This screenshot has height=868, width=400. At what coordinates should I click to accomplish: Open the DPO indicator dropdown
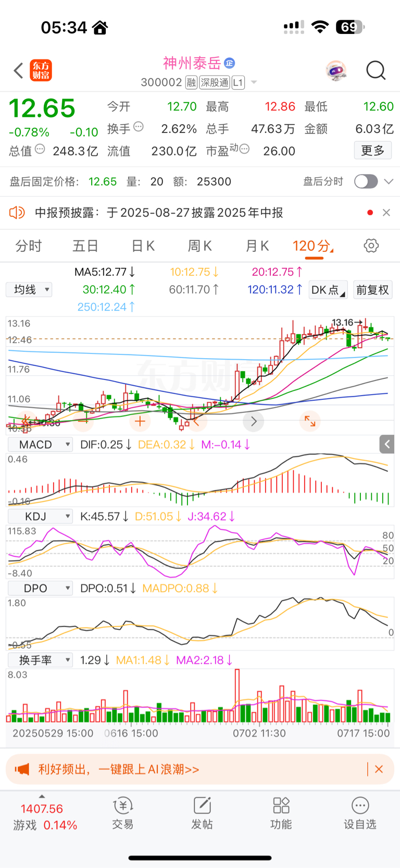[x=40, y=589]
